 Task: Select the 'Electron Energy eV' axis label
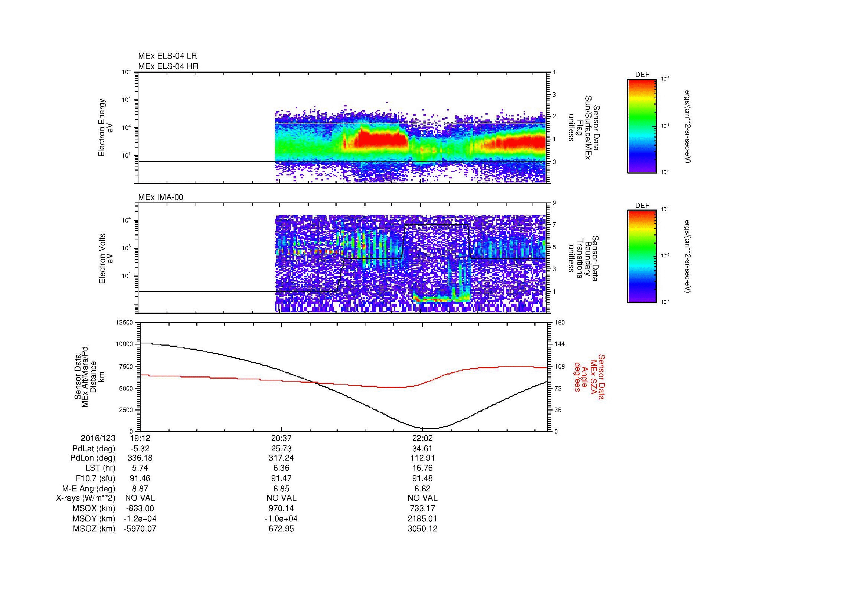[x=106, y=128]
